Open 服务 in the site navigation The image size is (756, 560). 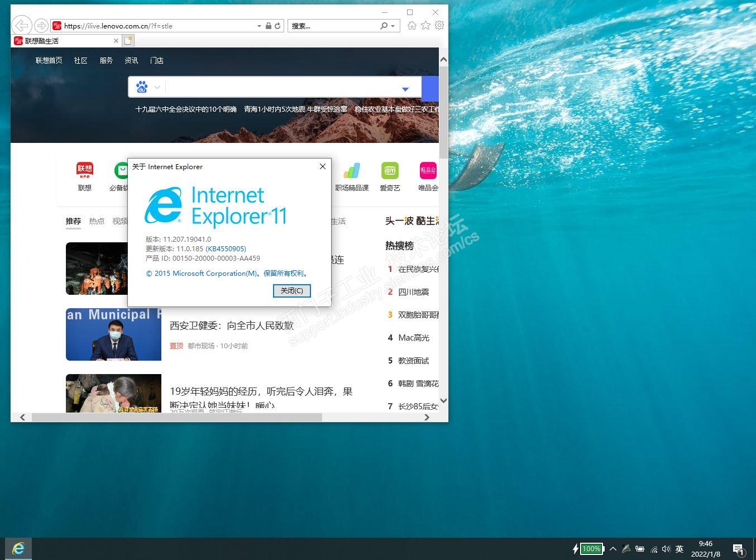pos(106,60)
